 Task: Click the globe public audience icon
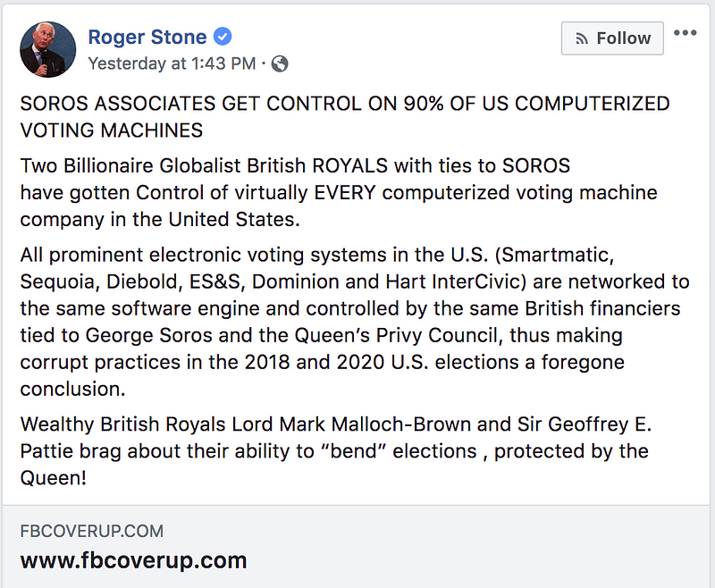click(280, 63)
